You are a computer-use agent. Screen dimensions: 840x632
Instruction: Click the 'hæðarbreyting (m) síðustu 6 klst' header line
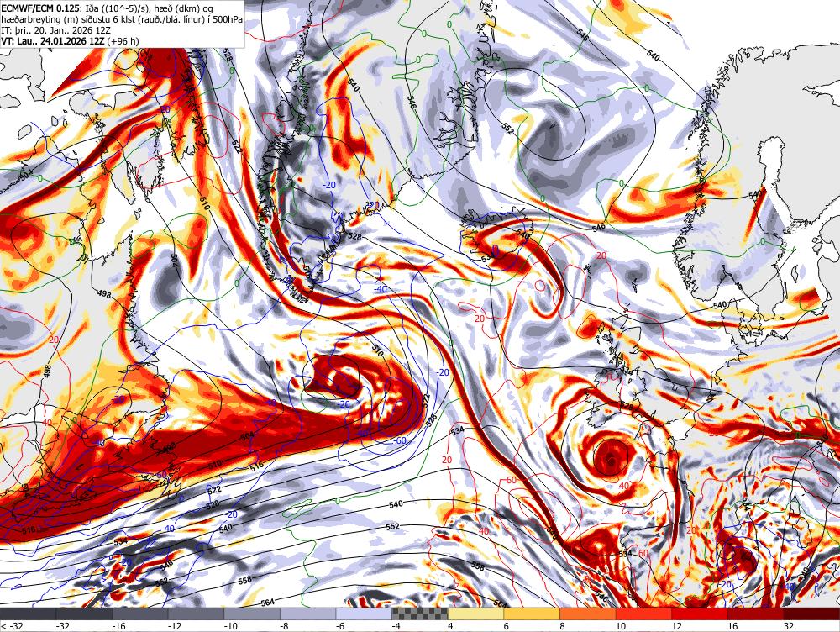coord(122,19)
